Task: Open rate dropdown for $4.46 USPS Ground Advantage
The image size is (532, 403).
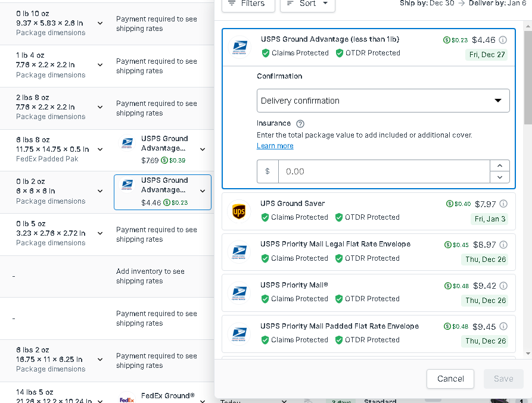Action: coord(203,191)
